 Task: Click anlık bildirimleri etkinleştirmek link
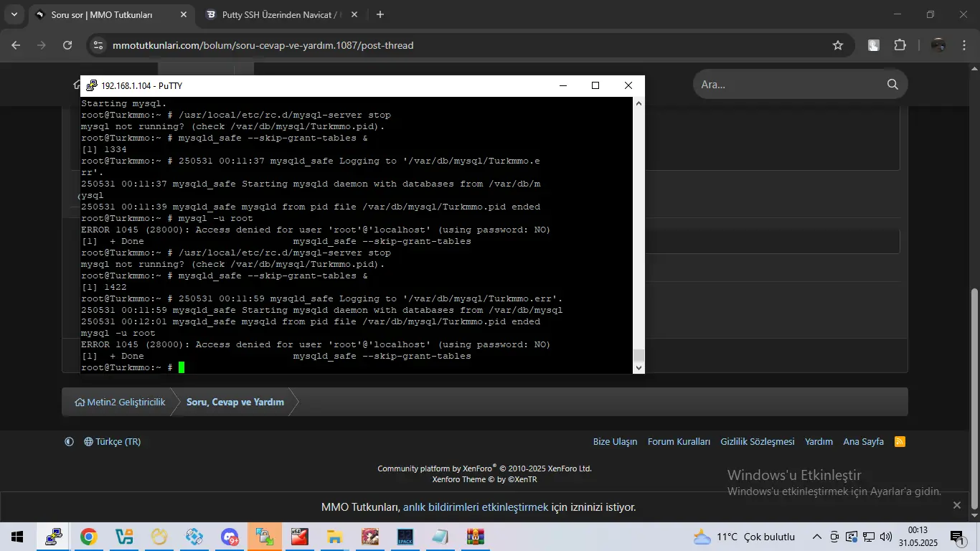pyautogui.click(x=476, y=507)
